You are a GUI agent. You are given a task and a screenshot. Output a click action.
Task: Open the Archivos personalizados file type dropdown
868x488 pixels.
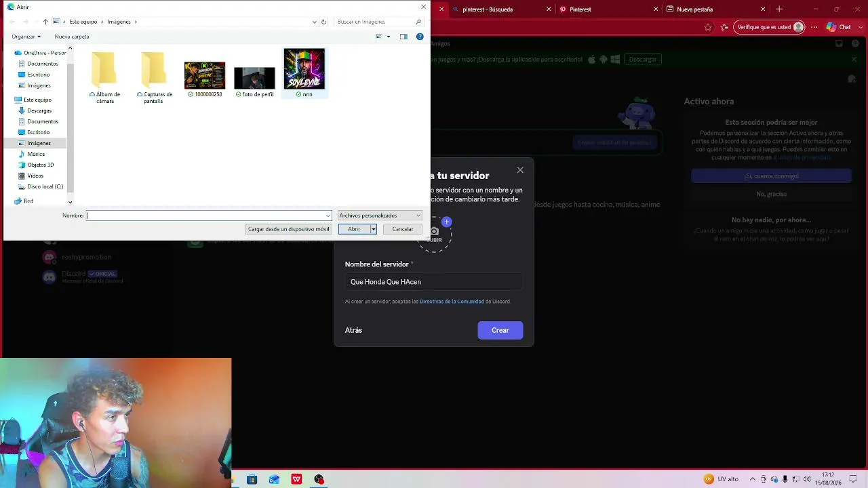pos(380,216)
